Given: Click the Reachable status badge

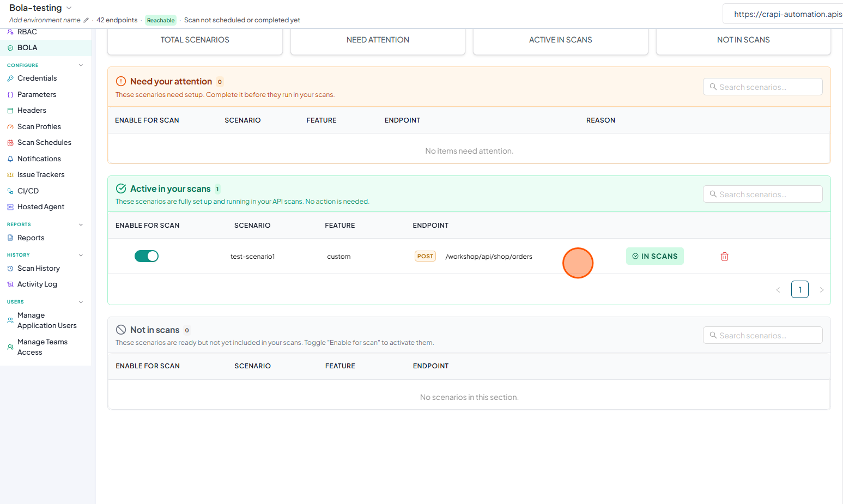Looking at the screenshot, I should [x=161, y=20].
